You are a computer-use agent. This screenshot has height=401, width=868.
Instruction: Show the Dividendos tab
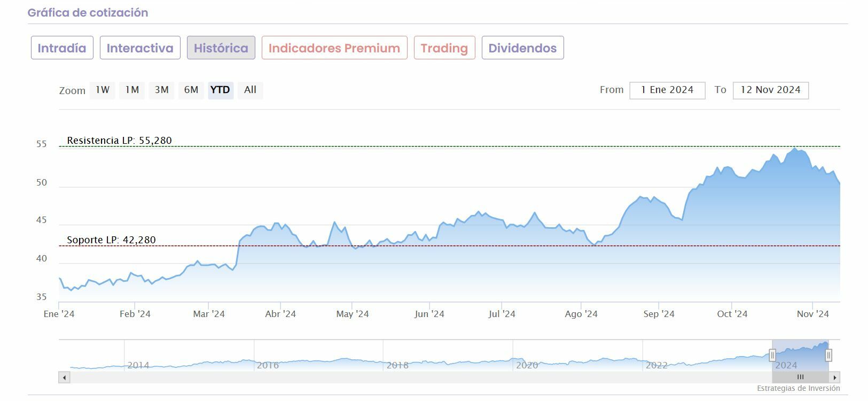522,48
